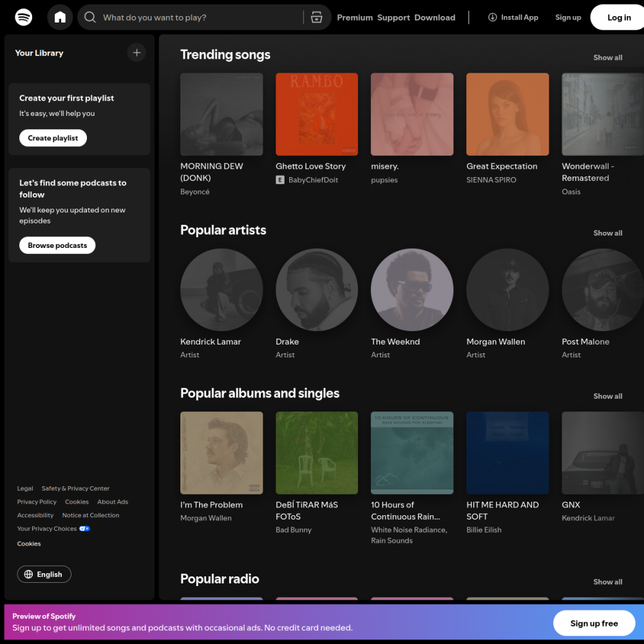Open DeBÍ TiRAR MáS FOToS album cover

pyautogui.click(x=317, y=453)
